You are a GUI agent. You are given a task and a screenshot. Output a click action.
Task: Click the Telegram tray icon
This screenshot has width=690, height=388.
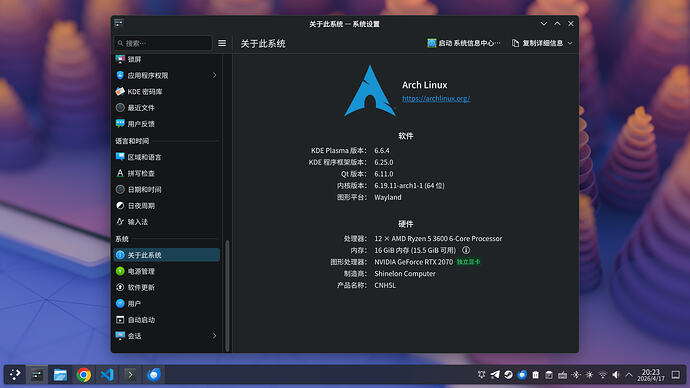(x=495, y=375)
